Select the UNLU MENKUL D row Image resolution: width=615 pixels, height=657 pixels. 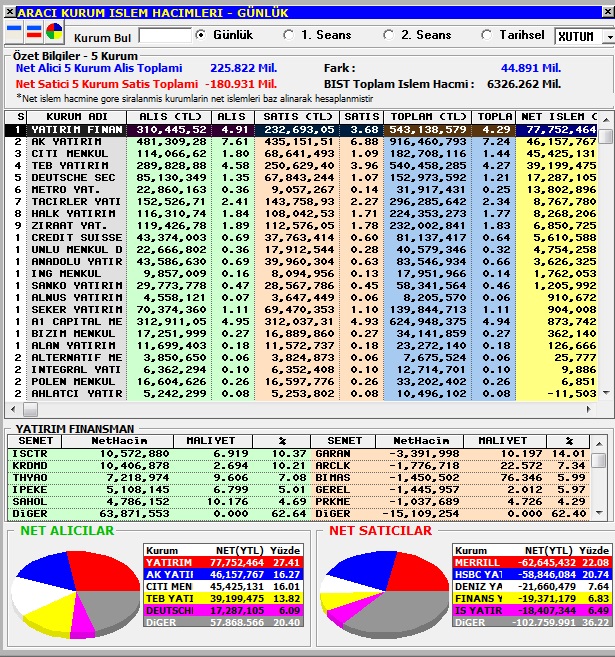click(x=302, y=250)
